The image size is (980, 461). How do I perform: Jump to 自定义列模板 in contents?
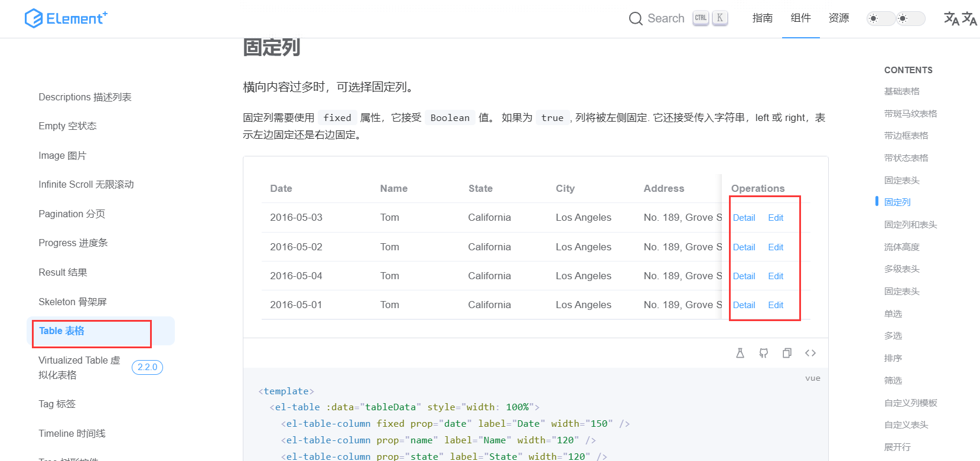point(911,403)
